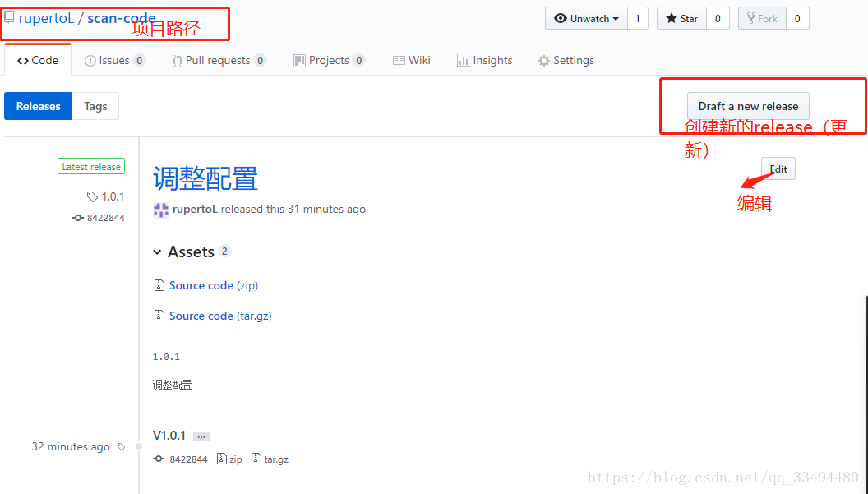Open rupertoL author link under title

[195, 210]
